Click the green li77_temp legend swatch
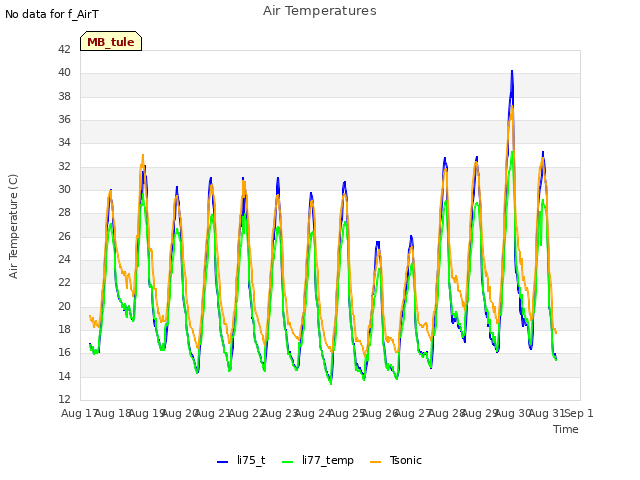This screenshot has height=480, width=640. [x=288, y=462]
